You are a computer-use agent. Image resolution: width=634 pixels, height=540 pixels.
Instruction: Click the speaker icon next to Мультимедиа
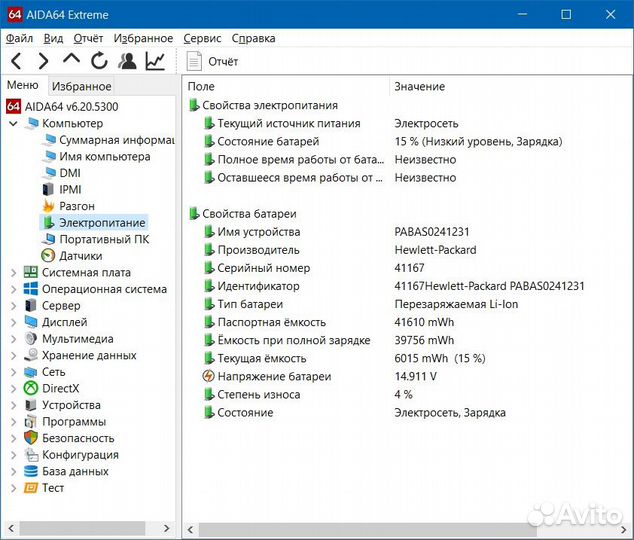[31, 338]
